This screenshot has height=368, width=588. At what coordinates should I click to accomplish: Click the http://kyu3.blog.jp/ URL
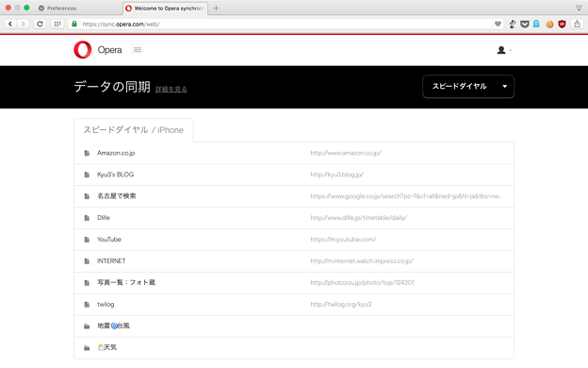click(336, 175)
